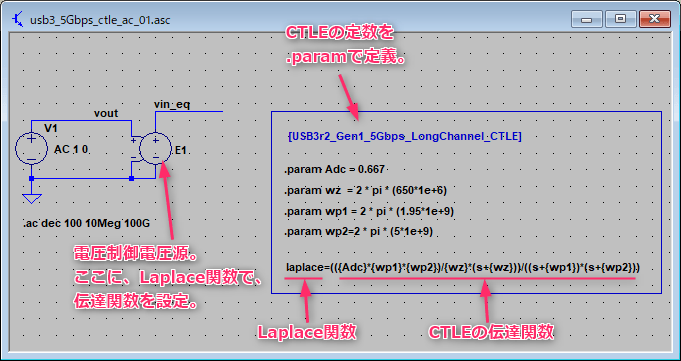Select the .param wp1 directive line

point(369,211)
